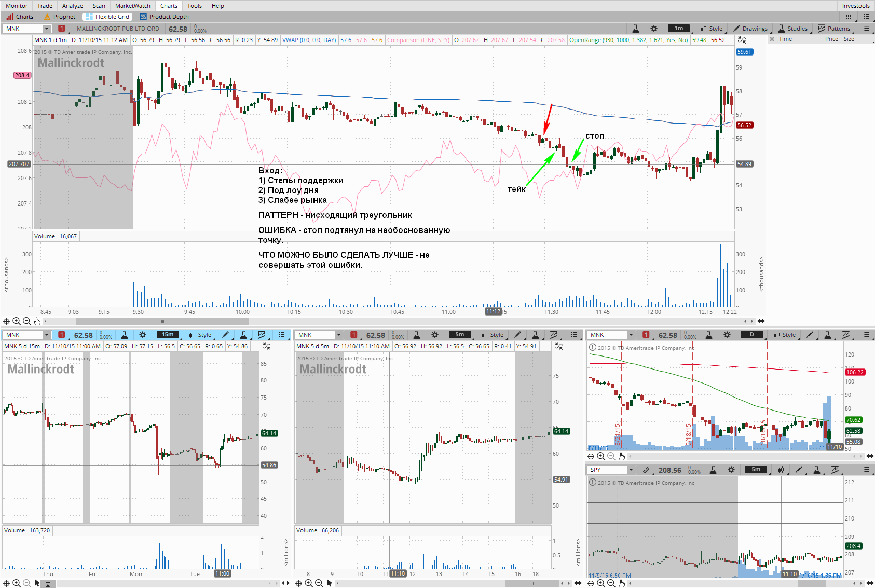Toggle expansion arrows at 15m chart's right

pos(285,583)
